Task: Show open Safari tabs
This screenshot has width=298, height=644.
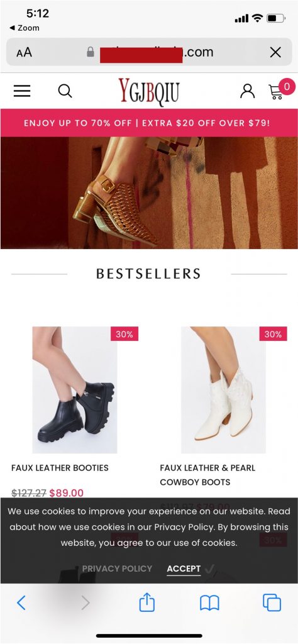Action: coord(272,603)
